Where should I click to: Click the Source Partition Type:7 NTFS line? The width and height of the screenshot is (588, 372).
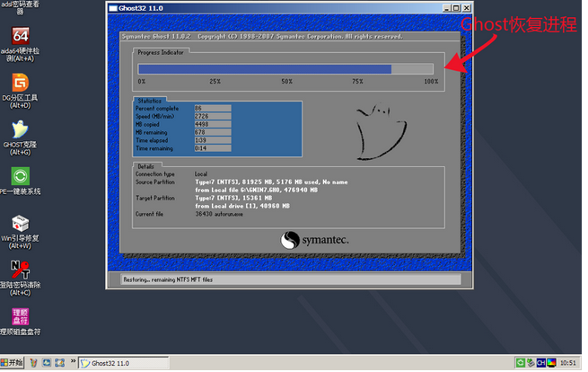[271, 182]
